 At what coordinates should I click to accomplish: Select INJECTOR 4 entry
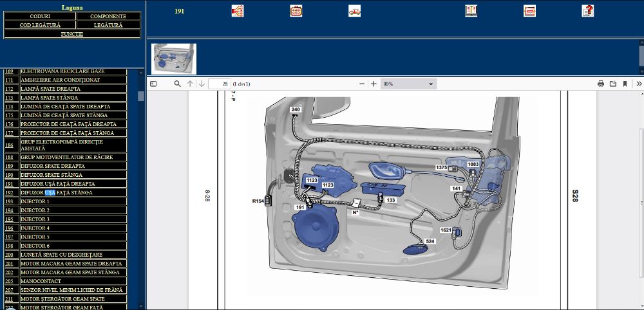point(73,228)
